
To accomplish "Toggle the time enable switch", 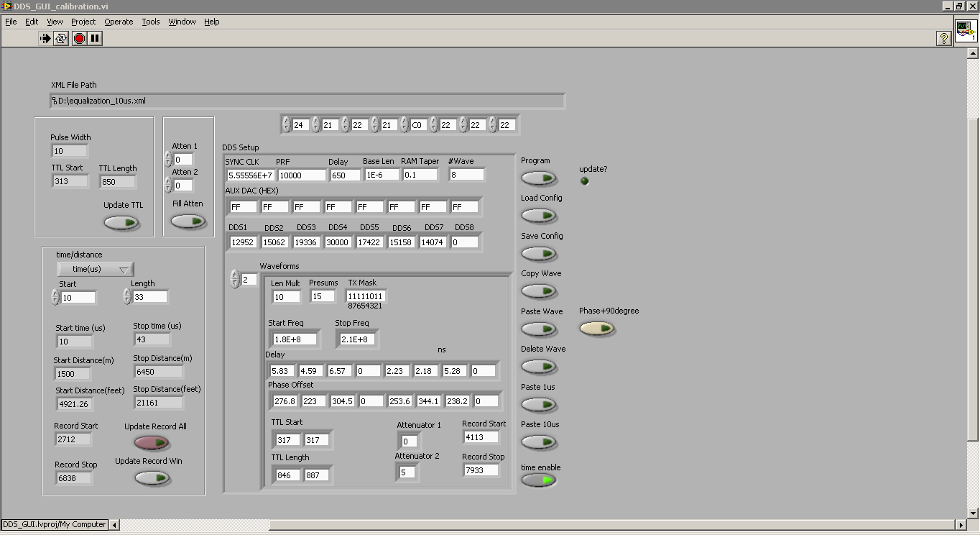I will [539, 480].
